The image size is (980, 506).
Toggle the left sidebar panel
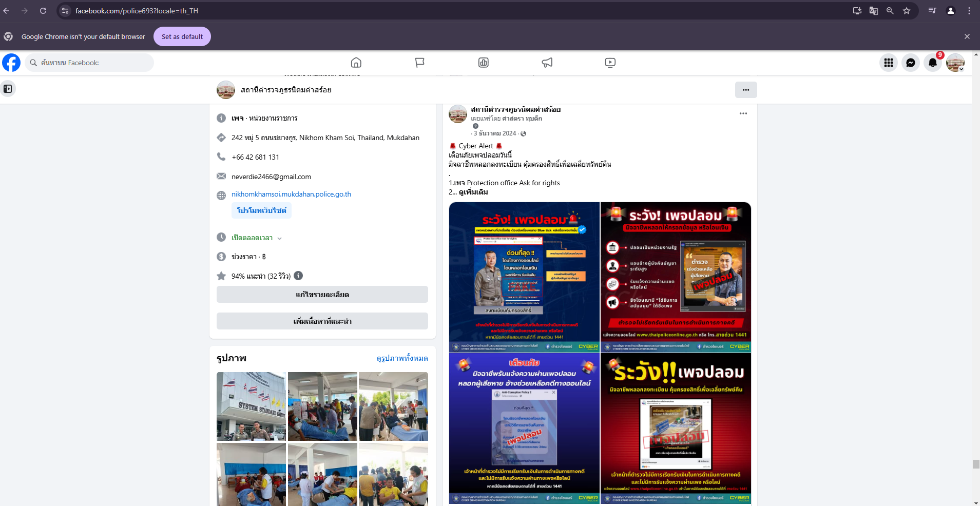(x=8, y=89)
